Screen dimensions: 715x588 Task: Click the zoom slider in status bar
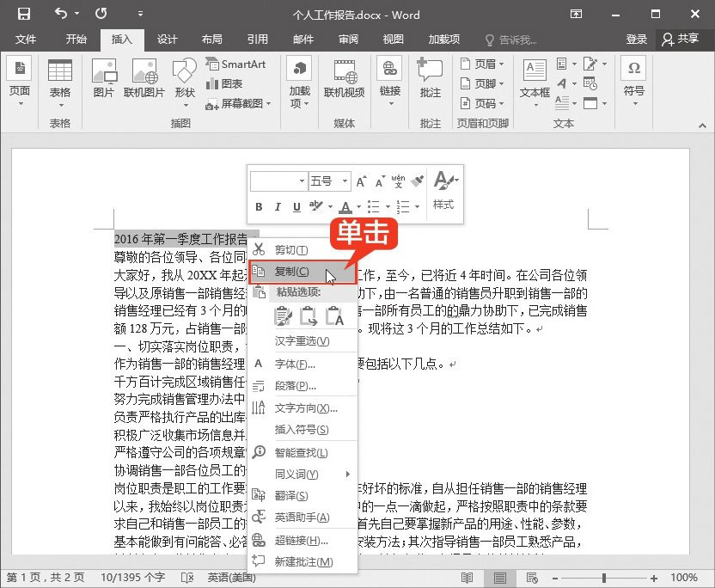[x=604, y=578]
